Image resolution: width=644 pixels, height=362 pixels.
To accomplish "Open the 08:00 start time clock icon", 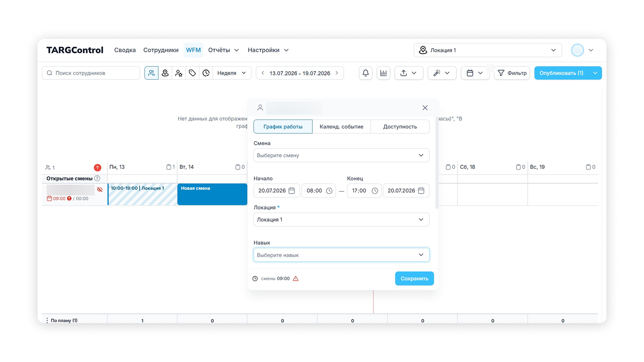I will (329, 191).
